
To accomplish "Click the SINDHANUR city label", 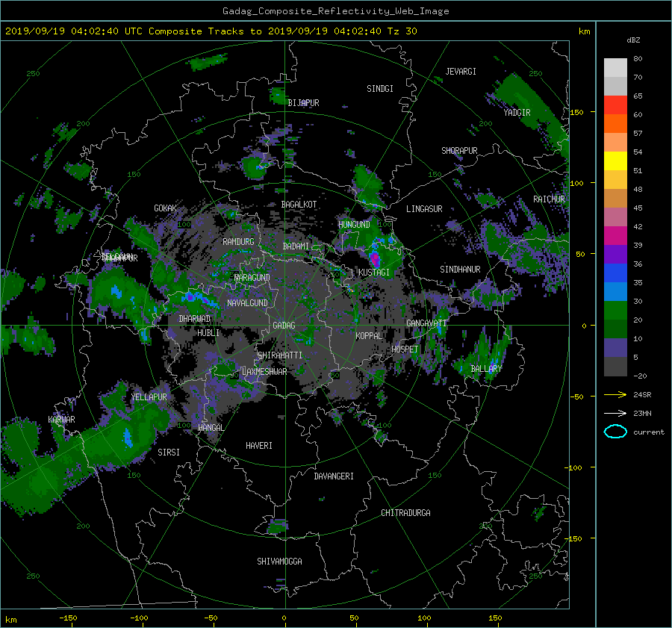I will pos(460,270).
